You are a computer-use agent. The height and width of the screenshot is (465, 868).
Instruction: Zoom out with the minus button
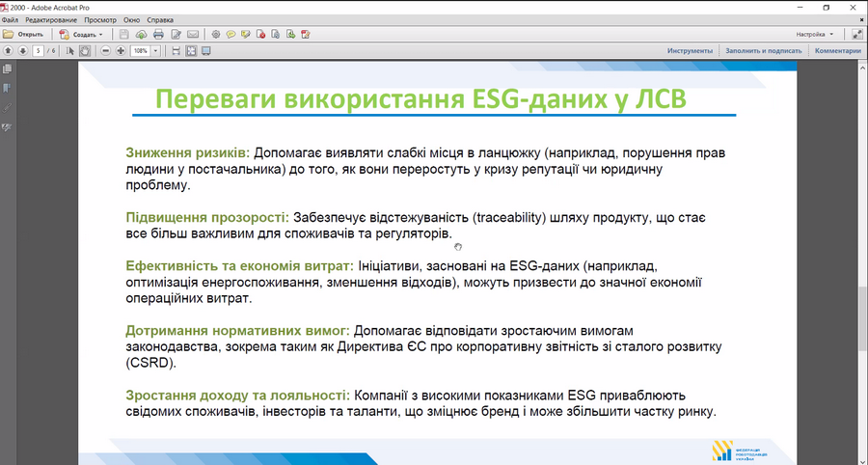click(x=105, y=51)
